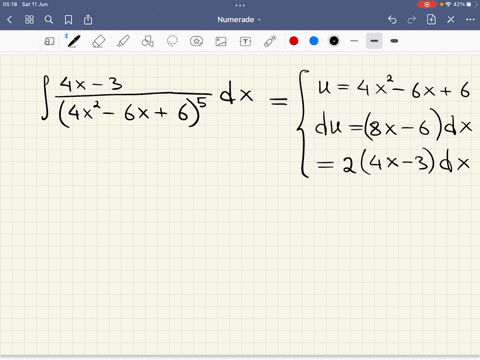480x360 pixels.
Task: Choose the blue pen color
Action: (x=314, y=41)
